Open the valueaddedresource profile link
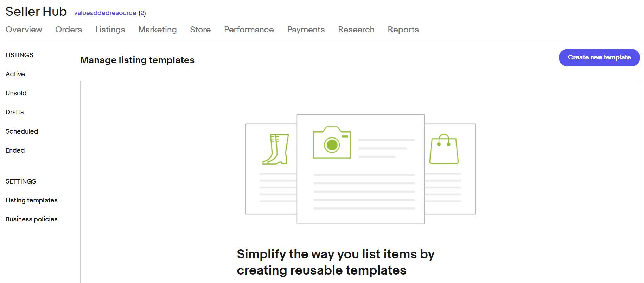Image resolution: width=644 pixels, height=283 pixels. coord(105,13)
